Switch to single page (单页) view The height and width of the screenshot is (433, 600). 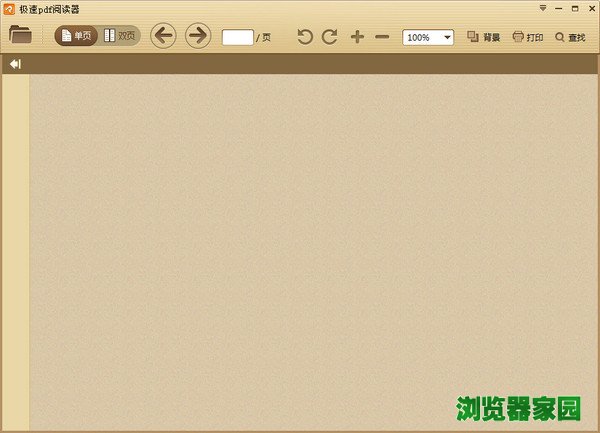[76, 36]
